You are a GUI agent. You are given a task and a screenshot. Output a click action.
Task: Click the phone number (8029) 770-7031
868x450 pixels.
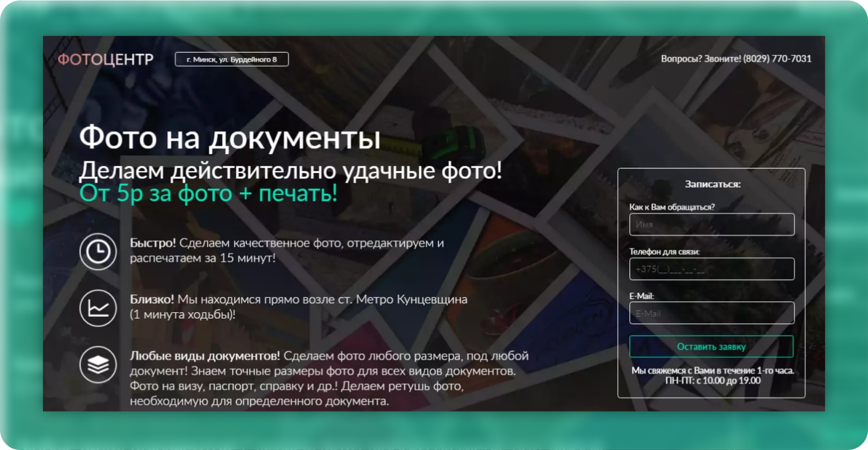click(778, 59)
